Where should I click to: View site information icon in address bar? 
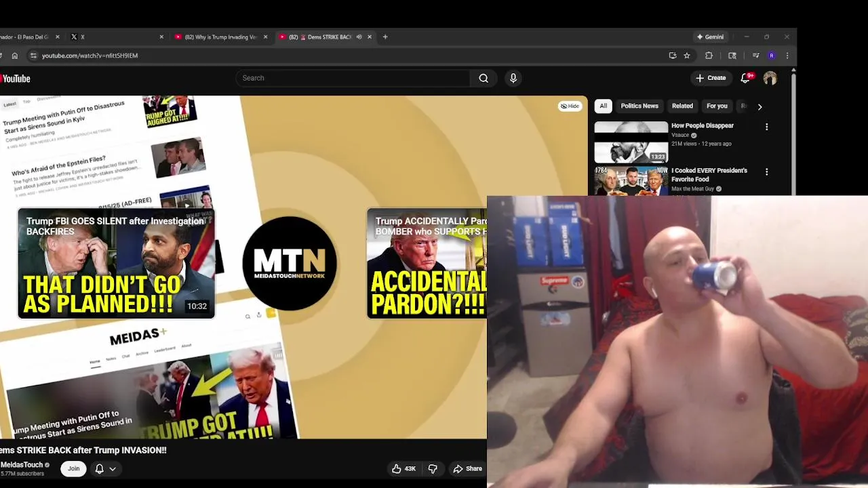[33, 56]
